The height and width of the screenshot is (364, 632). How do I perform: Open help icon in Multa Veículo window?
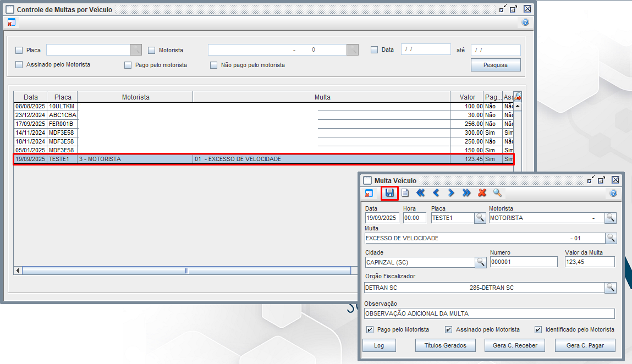tap(613, 193)
